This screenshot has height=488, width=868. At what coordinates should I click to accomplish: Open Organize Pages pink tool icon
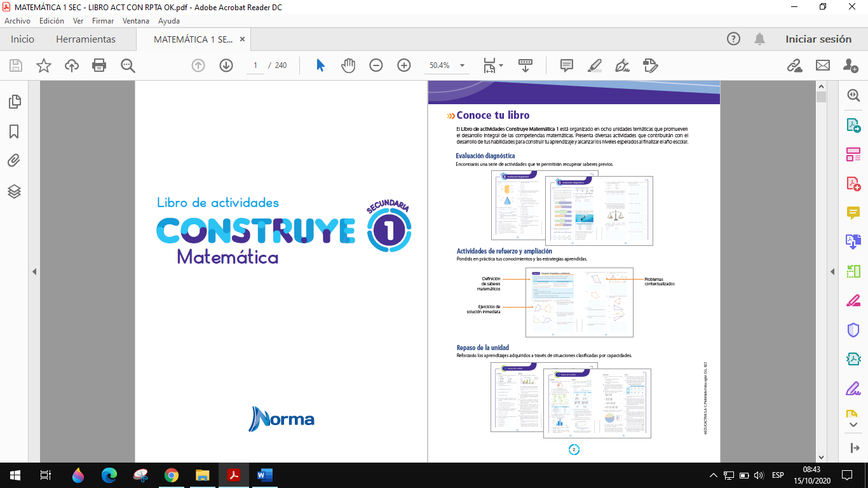click(x=853, y=154)
